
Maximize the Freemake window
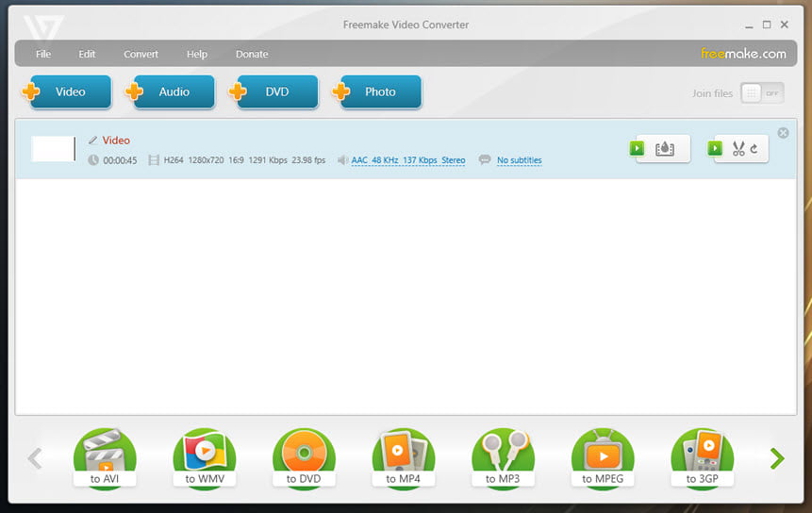coord(767,25)
